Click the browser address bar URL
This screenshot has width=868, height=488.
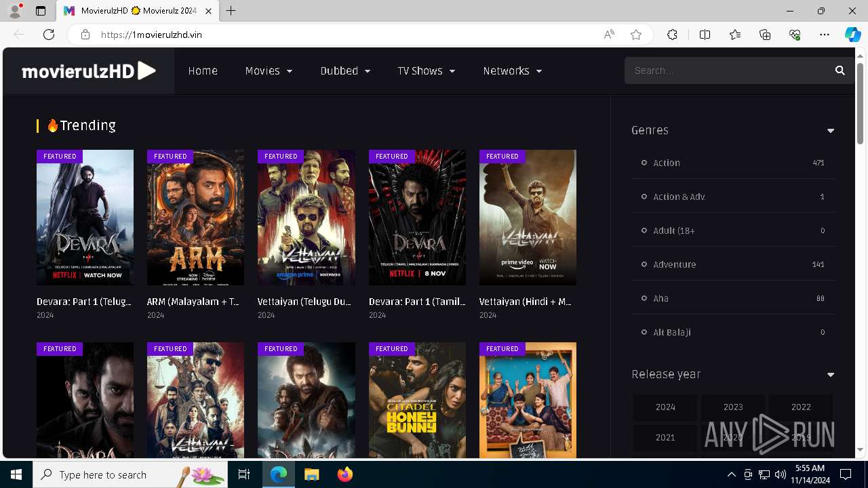[151, 35]
